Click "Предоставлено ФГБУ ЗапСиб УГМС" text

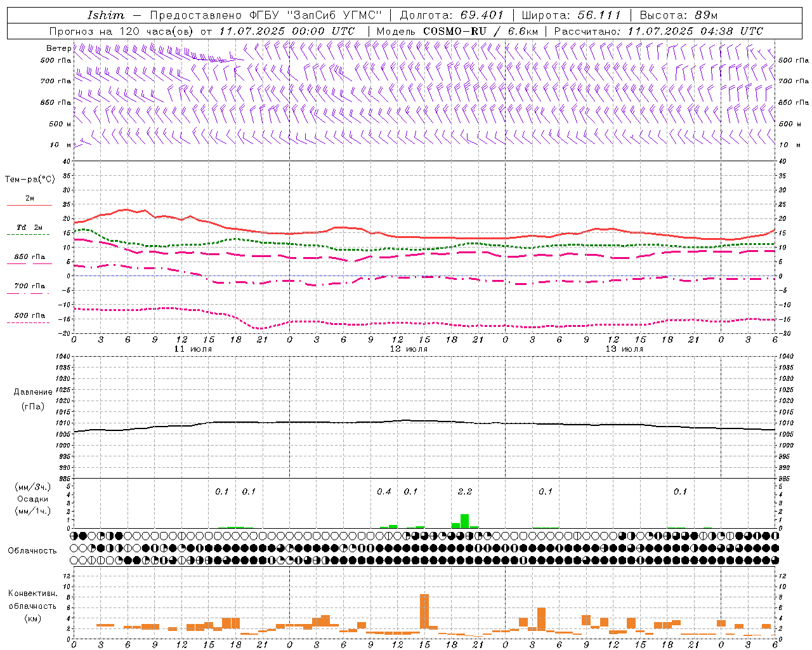pyautogui.click(x=266, y=15)
